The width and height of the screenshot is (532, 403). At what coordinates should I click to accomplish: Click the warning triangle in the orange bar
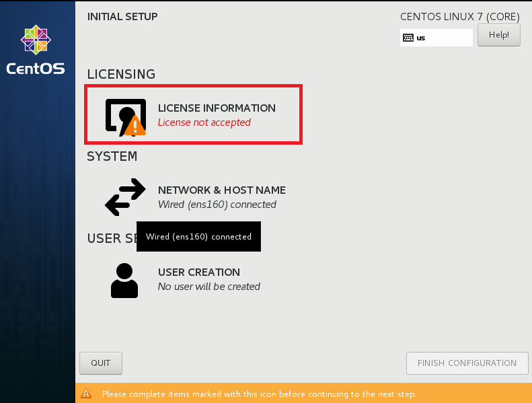click(86, 394)
